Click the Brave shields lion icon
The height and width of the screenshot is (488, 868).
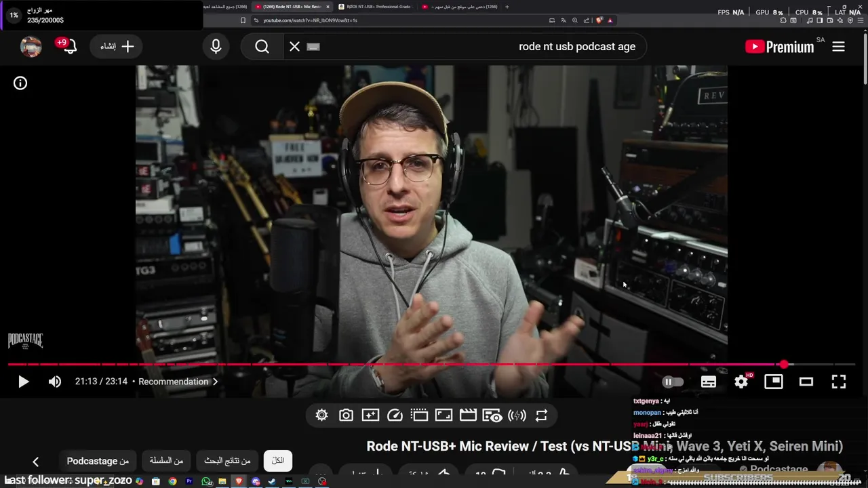(x=599, y=20)
